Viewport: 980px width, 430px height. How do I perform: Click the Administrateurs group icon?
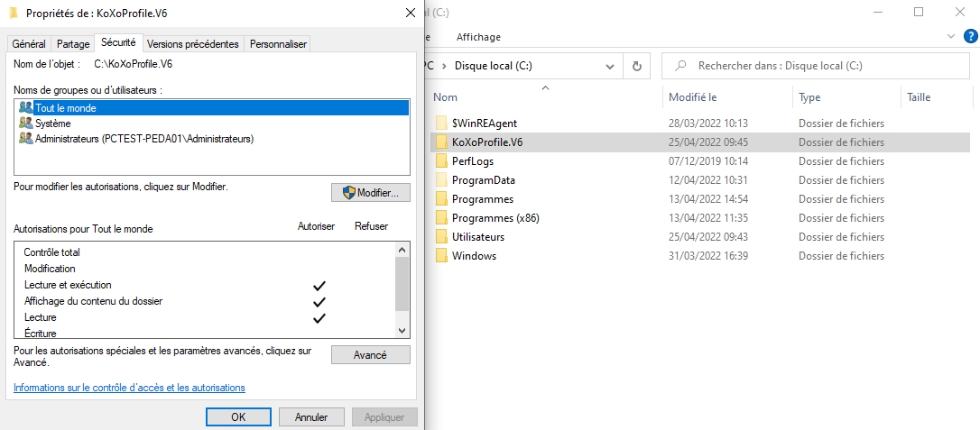pyautogui.click(x=26, y=139)
